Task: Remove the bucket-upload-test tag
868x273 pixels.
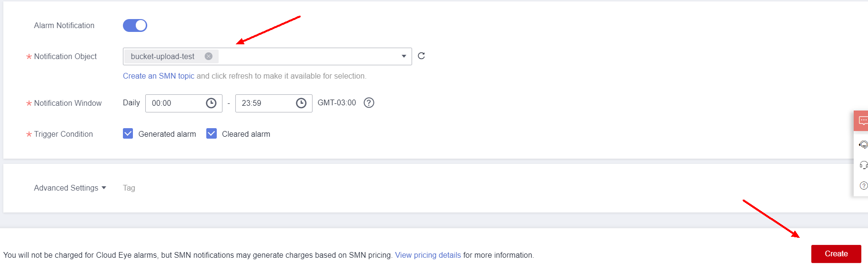Action: point(208,56)
